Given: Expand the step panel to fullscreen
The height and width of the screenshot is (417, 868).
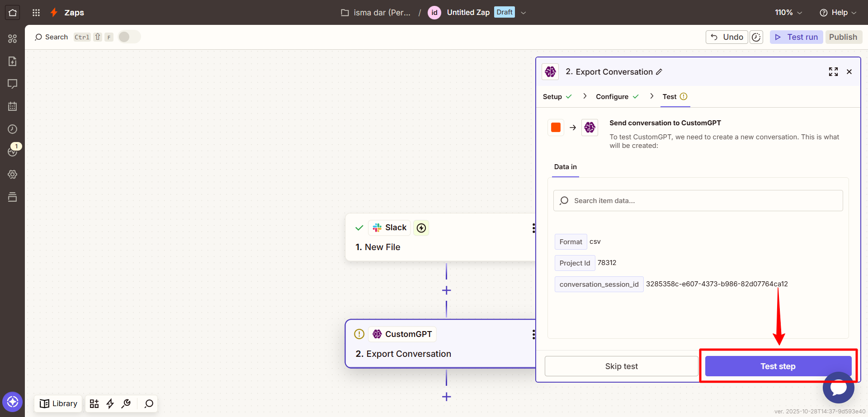Looking at the screenshot, I should (833, 72).
